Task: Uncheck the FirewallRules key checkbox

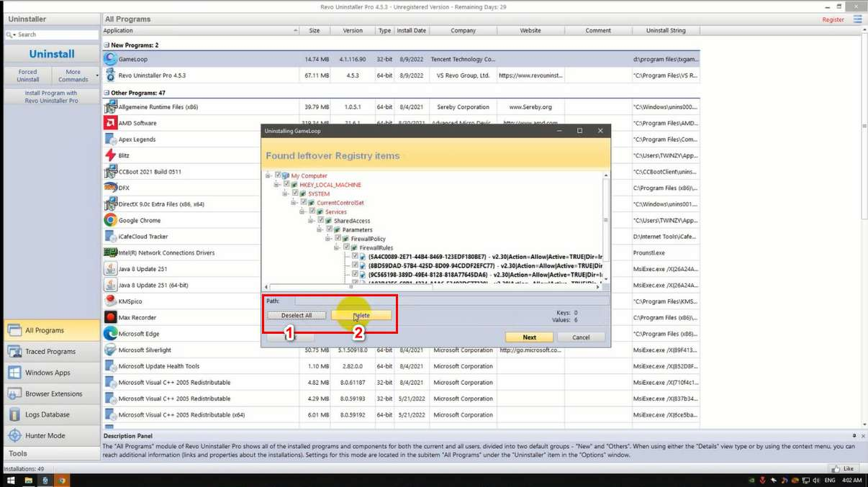Action: point(347,247)
